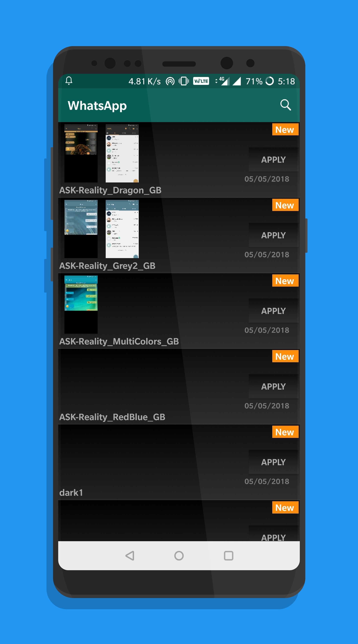Click the notification bell icon
Viewport: 358px width, 644px height.
(68, 81)
